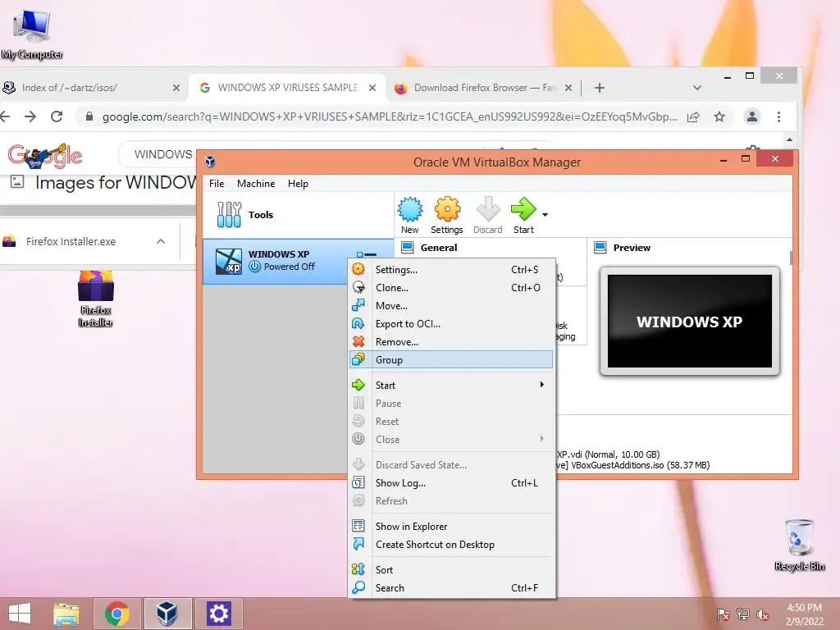Open Chrome from the taskbar
The image size is (840, 630).
click(x=117, y=614)
